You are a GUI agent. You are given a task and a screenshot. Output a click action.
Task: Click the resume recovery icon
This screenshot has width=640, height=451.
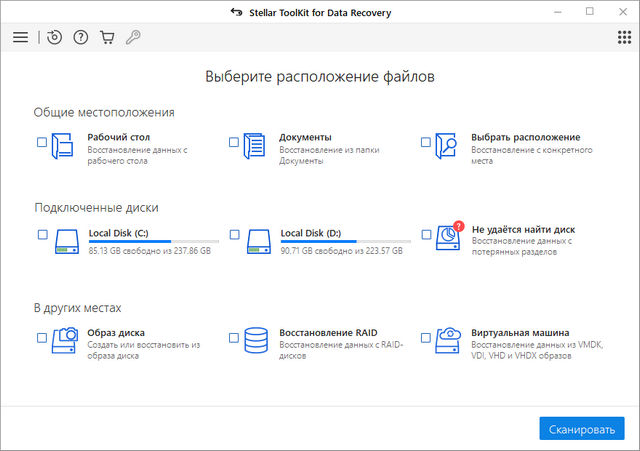click(x=54, y=38)
